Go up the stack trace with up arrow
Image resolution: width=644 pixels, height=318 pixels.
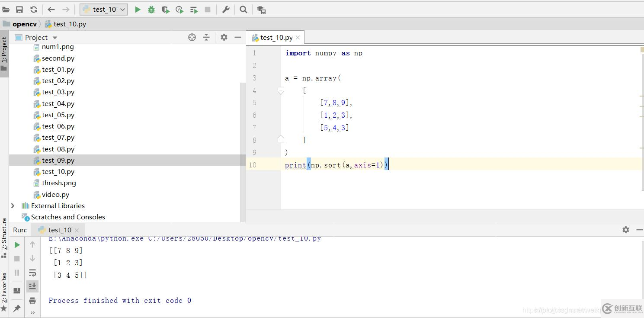point(32,245)
